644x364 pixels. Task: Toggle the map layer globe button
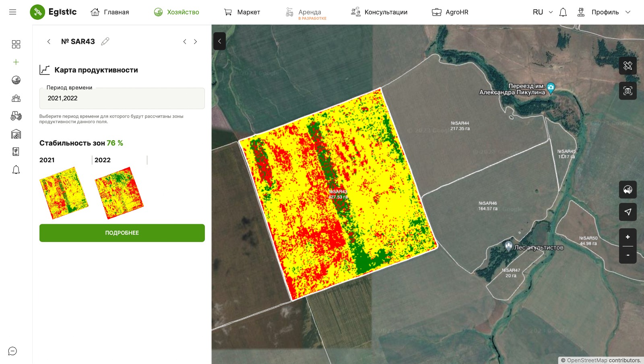627,190
